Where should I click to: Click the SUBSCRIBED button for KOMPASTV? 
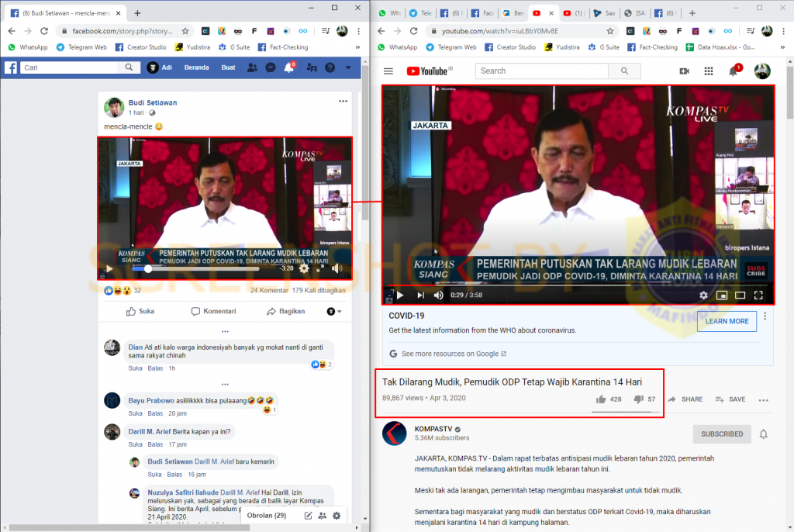coord(722,434)
